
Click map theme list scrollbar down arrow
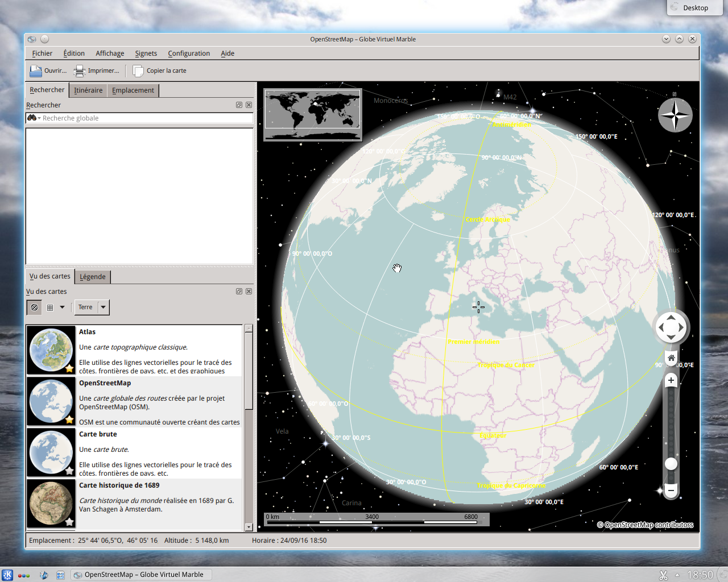pyautogui.click(x=249, y=527)
